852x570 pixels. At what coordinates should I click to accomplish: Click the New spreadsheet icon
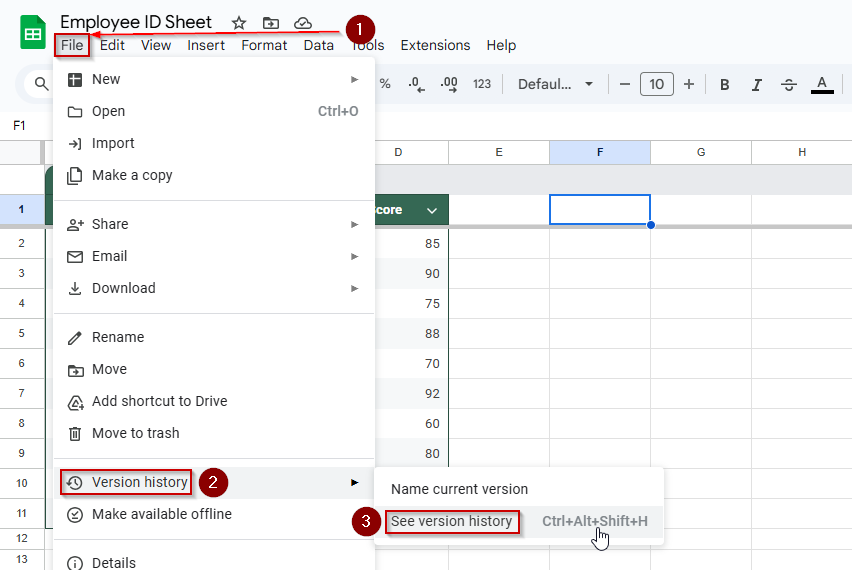75,80
